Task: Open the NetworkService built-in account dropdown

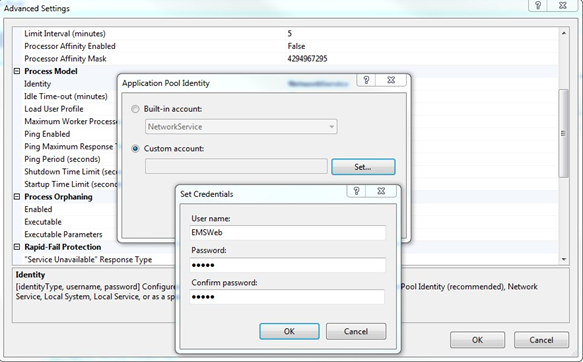Action: pyautogui.click(x=241, y=127)
